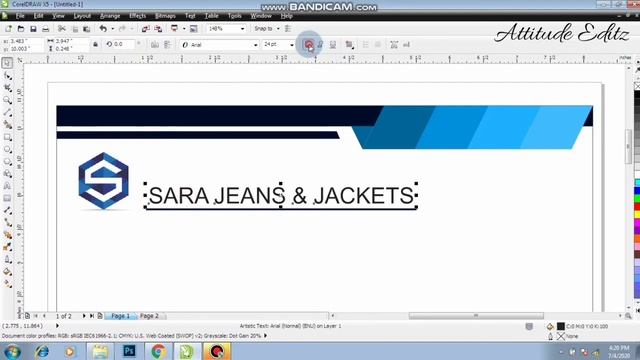Select the Fill tool in the toolbox

[7, 272]
